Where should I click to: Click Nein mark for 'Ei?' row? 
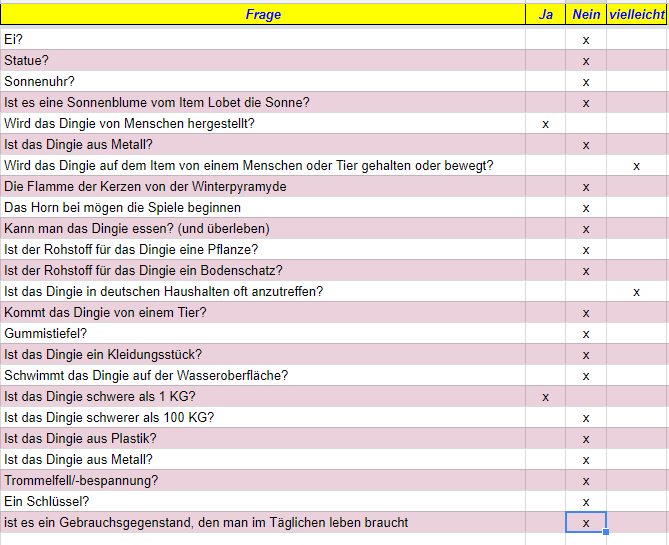(x=586, y=40)
